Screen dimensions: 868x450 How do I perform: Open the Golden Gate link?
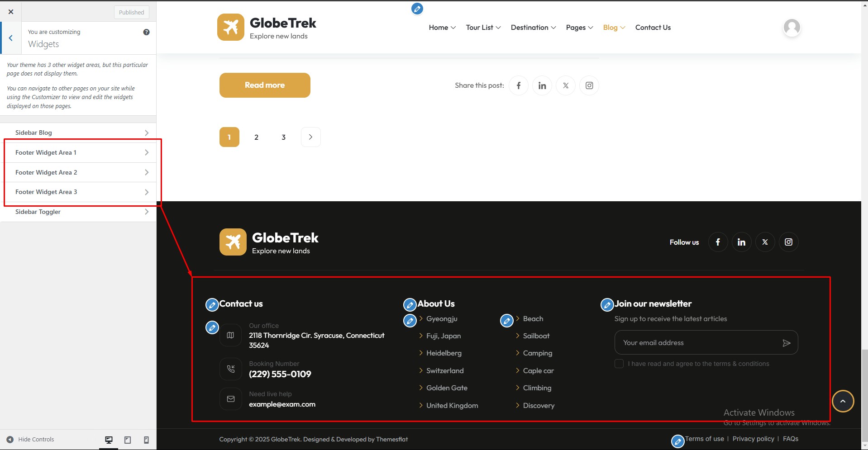[x=447, y=388]
